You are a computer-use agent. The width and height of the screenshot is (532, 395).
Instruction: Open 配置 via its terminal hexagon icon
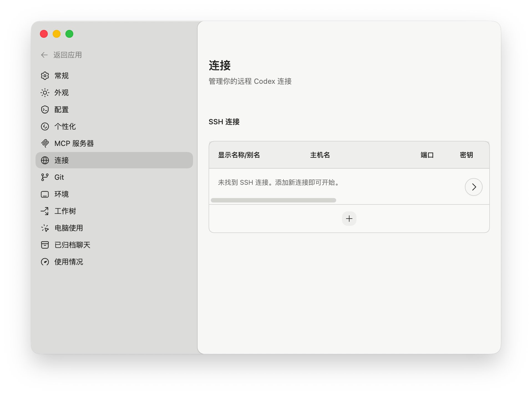45,110
